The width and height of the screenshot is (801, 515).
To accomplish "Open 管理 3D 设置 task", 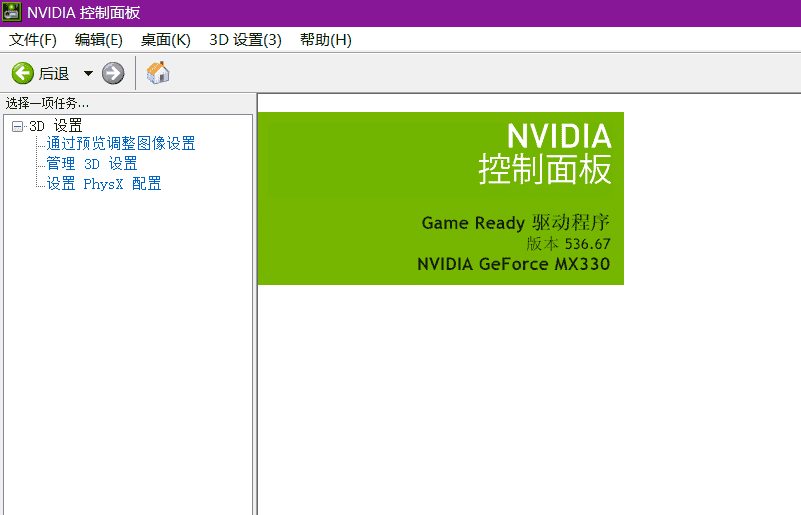I will (x=91, y=164).
